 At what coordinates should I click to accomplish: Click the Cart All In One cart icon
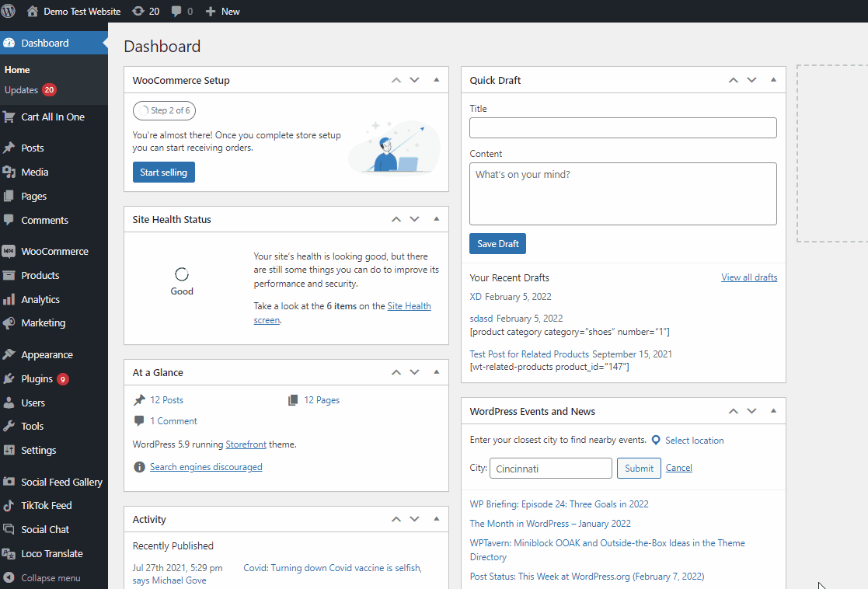(x=9, y=117)
